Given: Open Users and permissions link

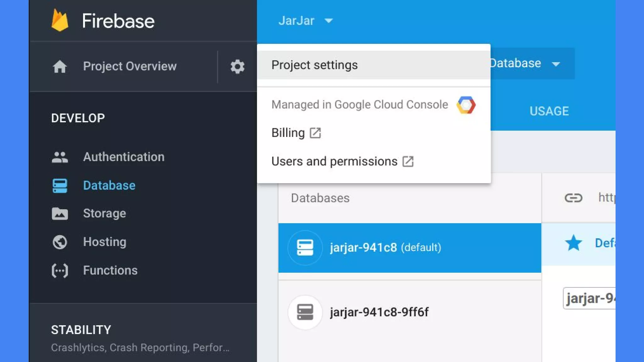Looking at the screenshot, I should pos(342,162).
